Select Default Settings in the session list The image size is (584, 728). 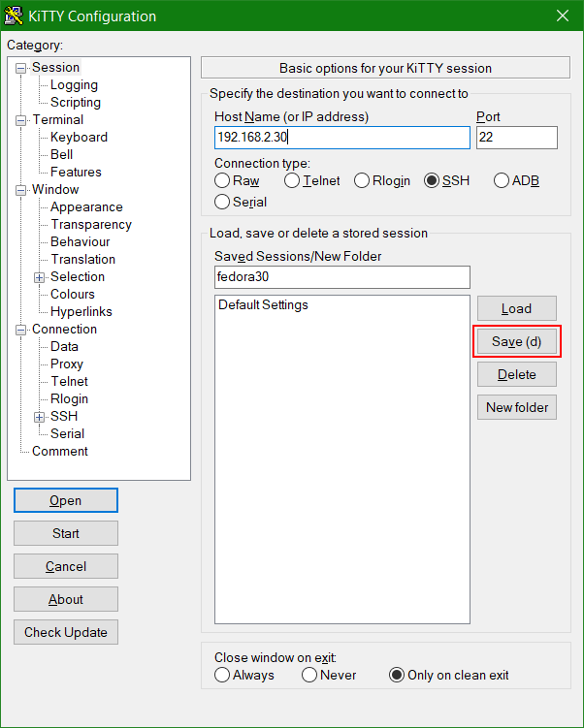[x=263, y=305]
